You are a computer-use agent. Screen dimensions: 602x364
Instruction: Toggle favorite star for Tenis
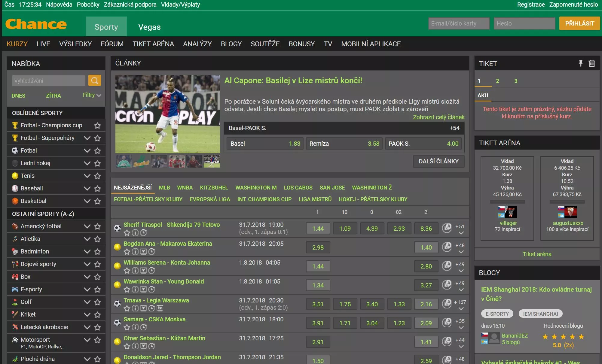pos(97,176)
